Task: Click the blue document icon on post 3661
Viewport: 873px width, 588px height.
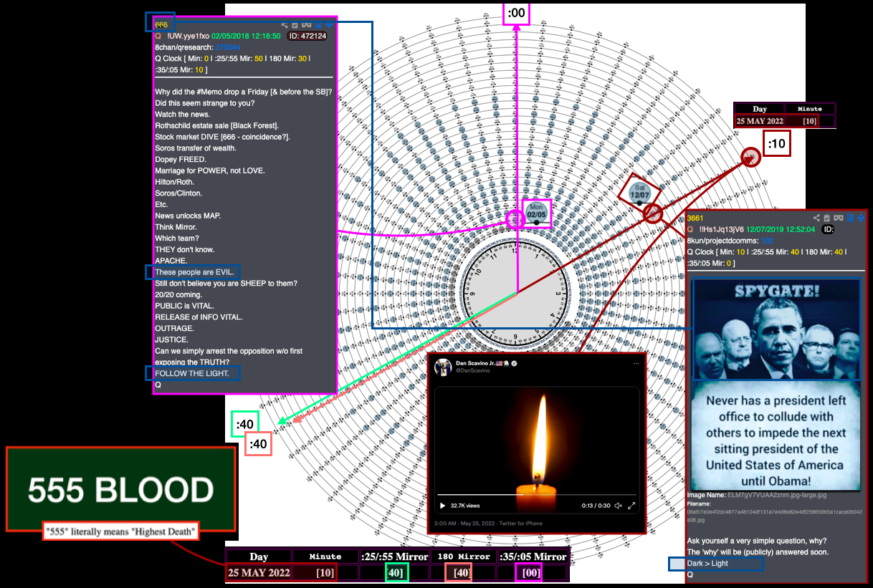Action: tap(850, 218)
